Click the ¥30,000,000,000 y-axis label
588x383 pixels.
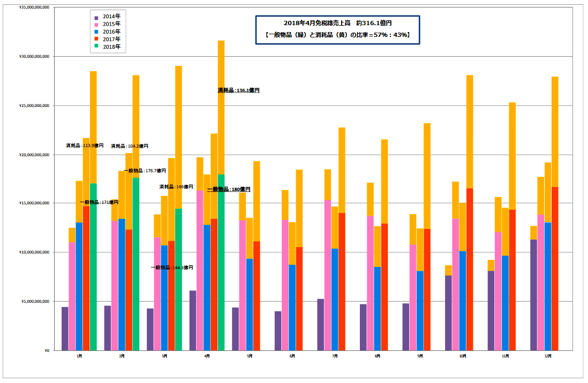[34, 57]
